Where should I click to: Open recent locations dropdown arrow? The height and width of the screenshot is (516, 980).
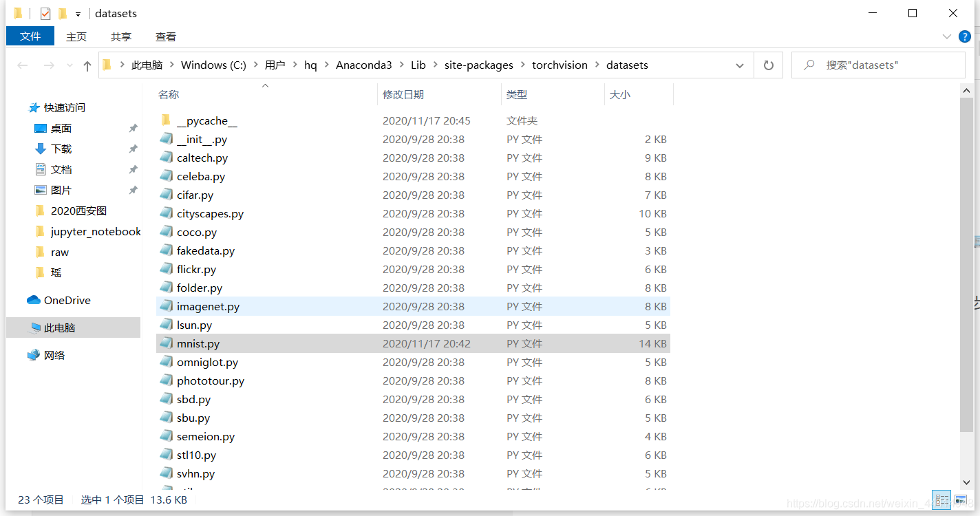(x=70, y=65)
